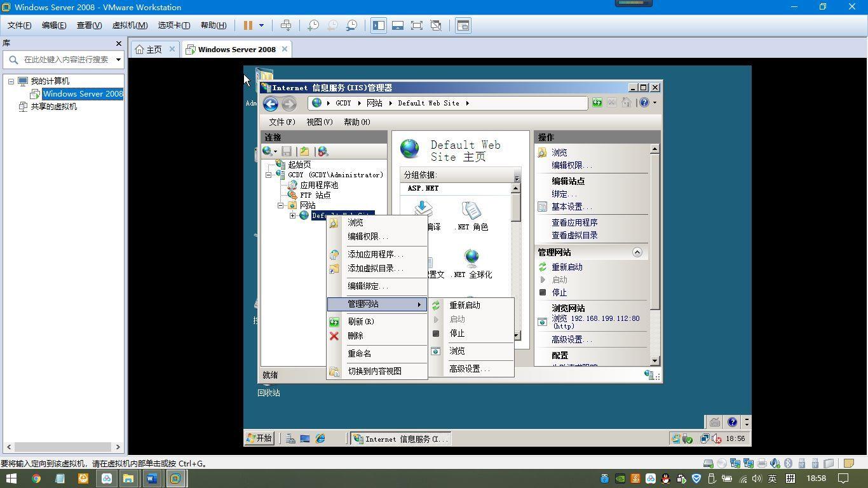Image resolution: width=868 pixels, height=488 pixels.
Task: Click IIS help question mark icon
Action: 644,102
